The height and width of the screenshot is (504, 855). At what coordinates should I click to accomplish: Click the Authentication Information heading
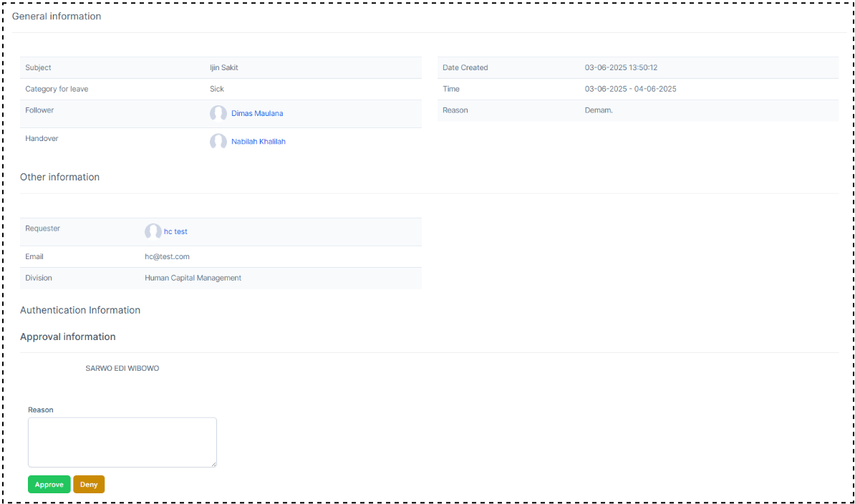[80, 310]
